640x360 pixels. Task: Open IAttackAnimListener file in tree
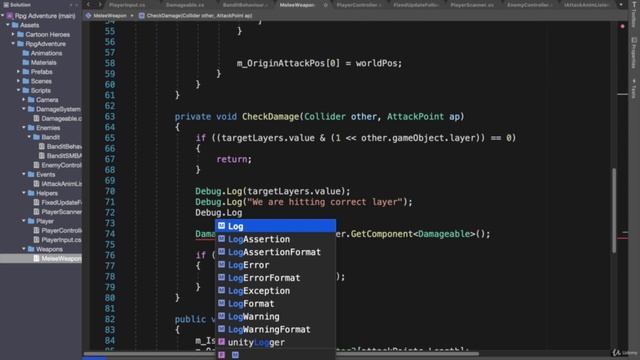pos(58,184)
